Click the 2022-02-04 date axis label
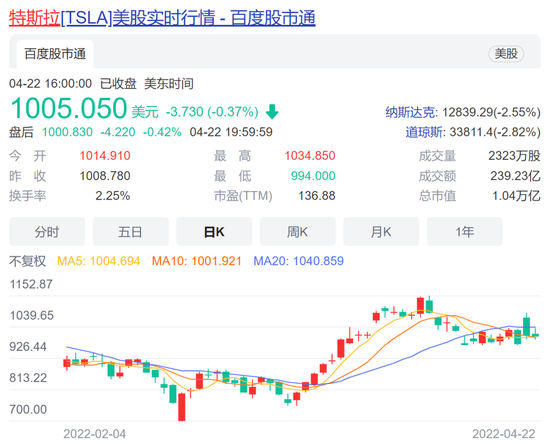 click(x=94, y=434)
